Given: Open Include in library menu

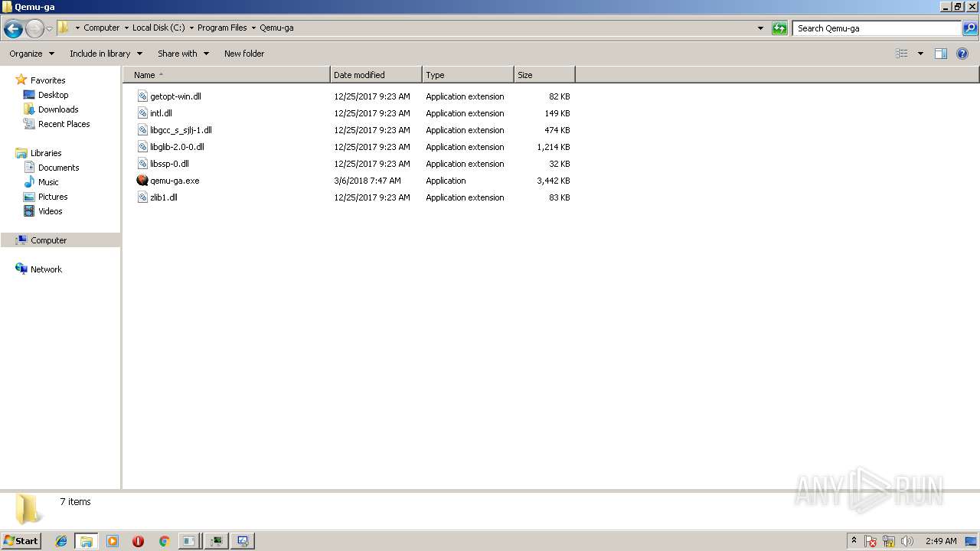Looking at the screenshot, I should [106, 54].
